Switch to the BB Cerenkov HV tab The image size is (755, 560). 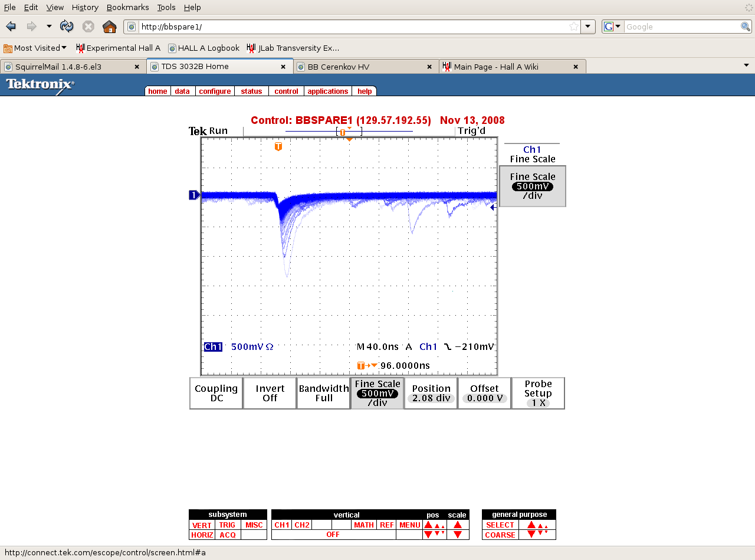coord(366,67)
